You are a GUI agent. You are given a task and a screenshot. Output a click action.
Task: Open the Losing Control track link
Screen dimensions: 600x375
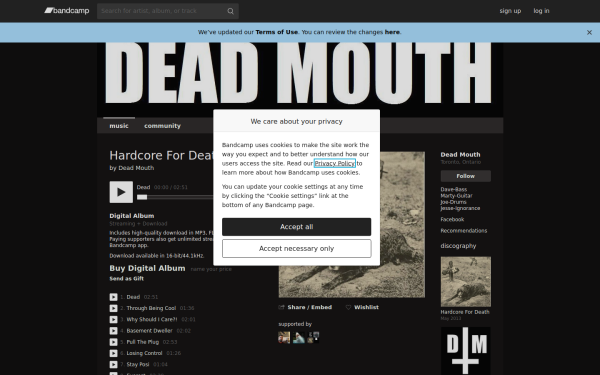pos(144,353)
